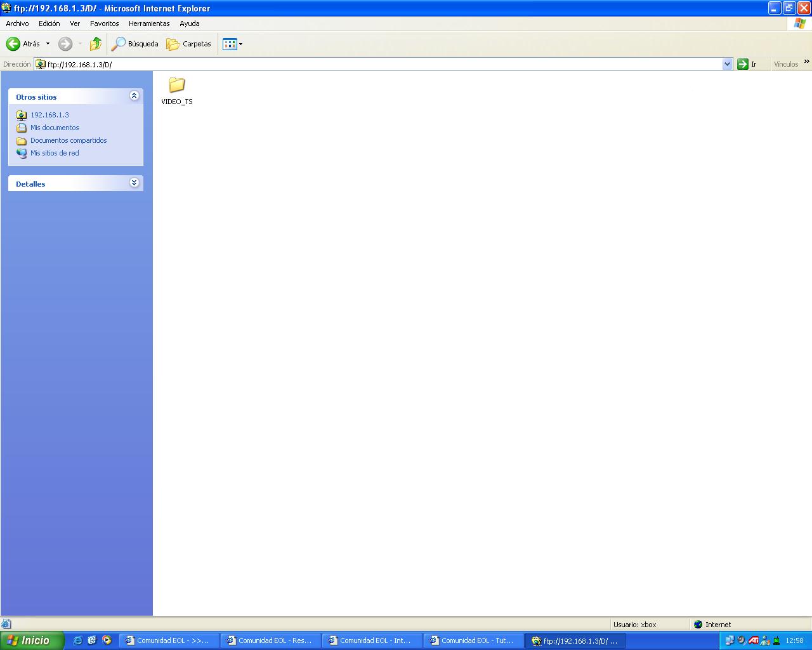Viewport: 812px width, 650px height.
Task: Open the Atrás history dropdown arrow
Action: pyautogui.click(x=48, y=44)
